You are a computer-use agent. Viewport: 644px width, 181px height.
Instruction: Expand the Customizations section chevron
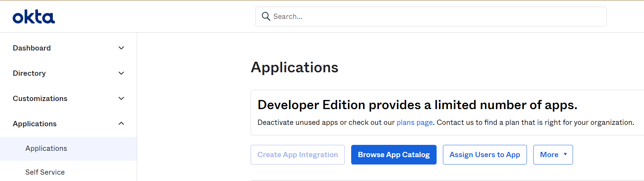point(121,99)
